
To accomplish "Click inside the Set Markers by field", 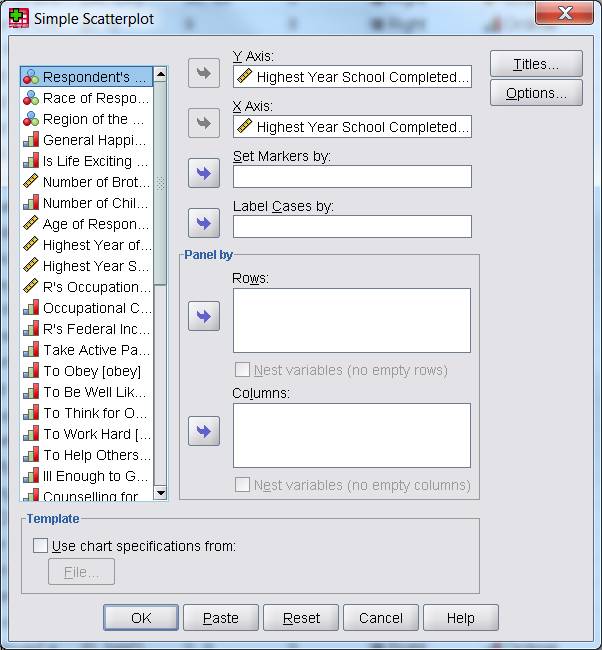I will click(352, 177).
